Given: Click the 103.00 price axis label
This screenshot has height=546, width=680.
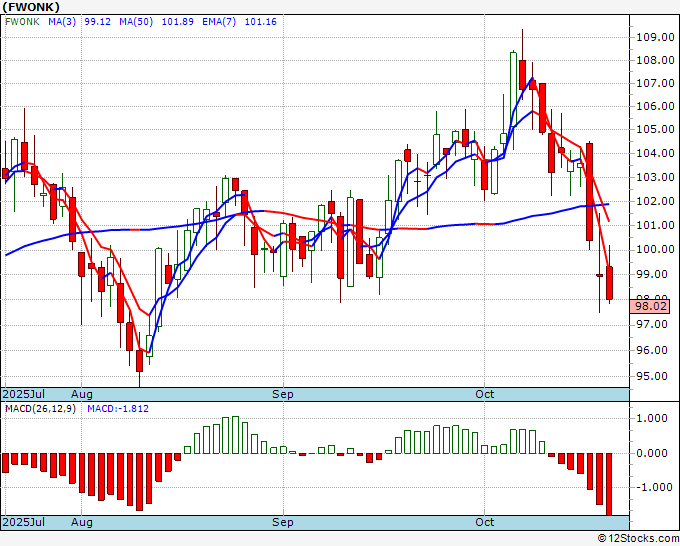Looking at the screenshot, I should (655, 177).
